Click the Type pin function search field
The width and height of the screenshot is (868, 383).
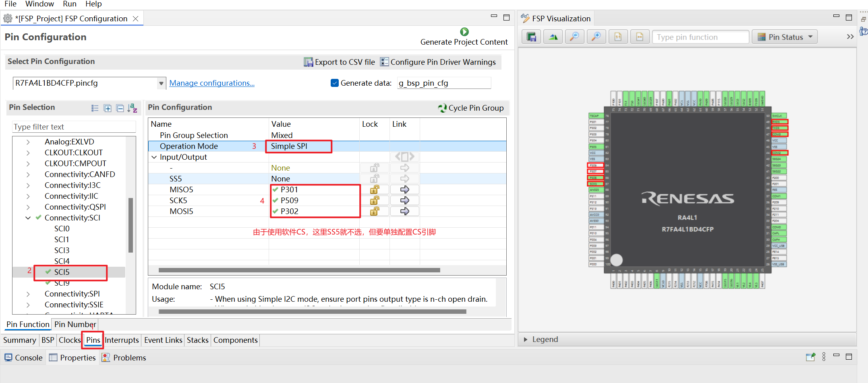click(x=700, y=37)
